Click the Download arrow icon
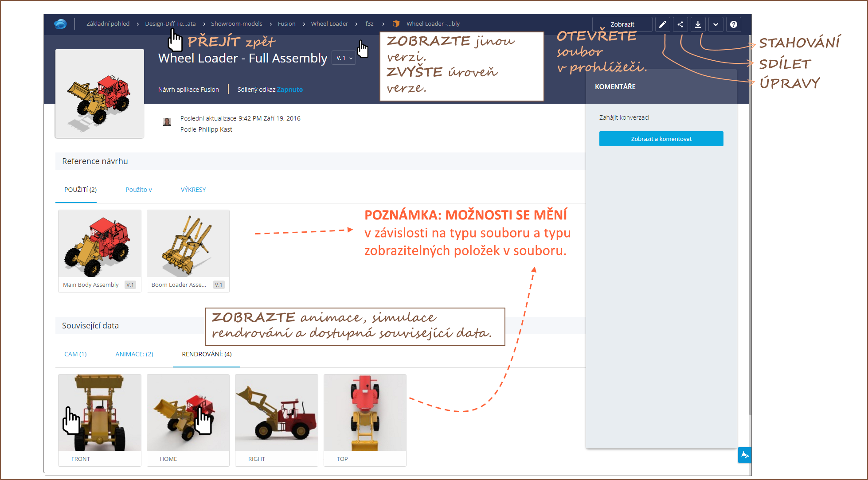This screenshot has height=480, width=868. (x=698, y=24)
